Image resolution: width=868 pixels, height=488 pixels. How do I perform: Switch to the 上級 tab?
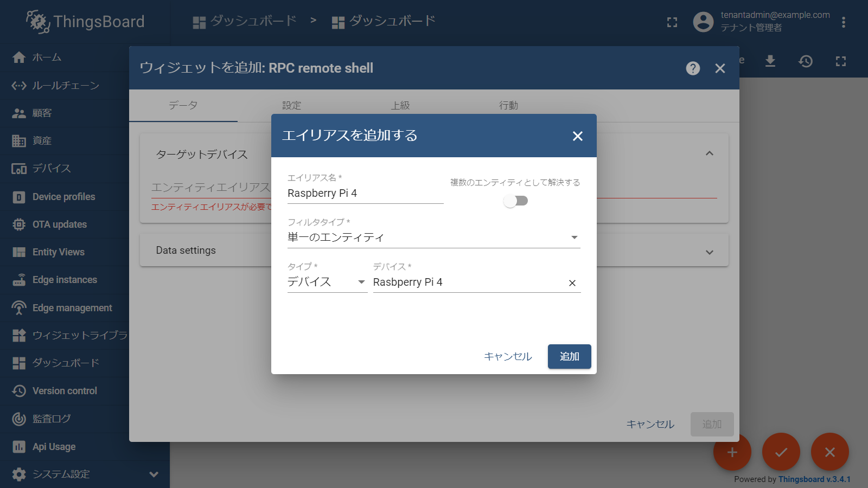(400, 106)
